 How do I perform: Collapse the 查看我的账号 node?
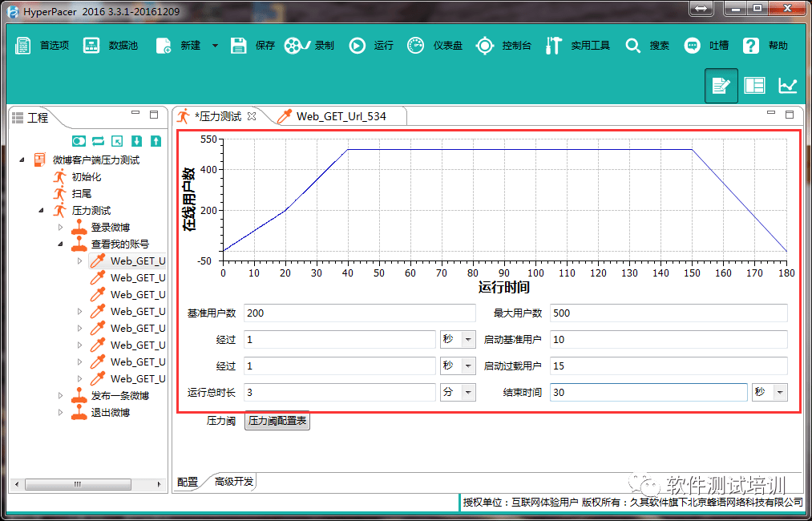point(60,244)
